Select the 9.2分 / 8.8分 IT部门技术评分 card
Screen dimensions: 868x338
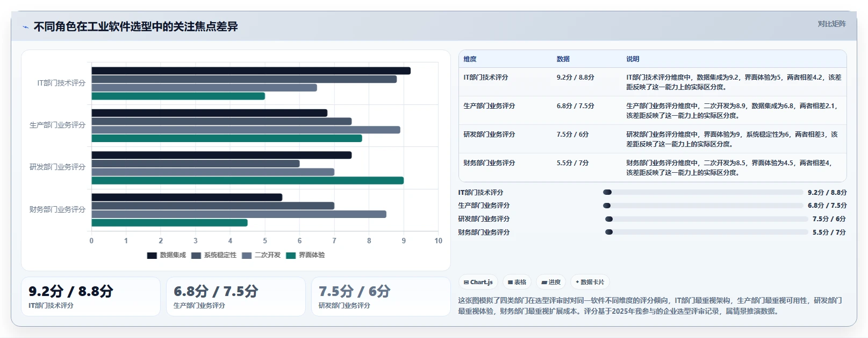coord(91,297)
